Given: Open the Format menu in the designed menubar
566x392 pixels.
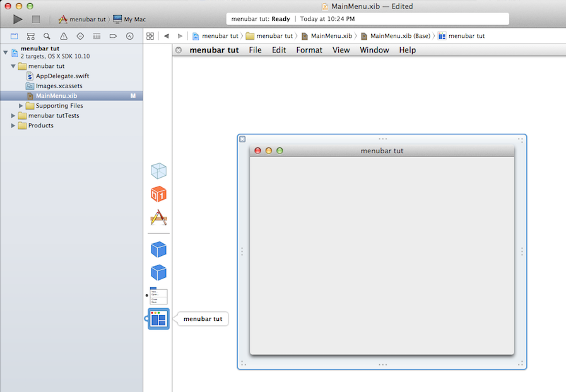Looking at the screenshot, I should click(x=309, y=50).
